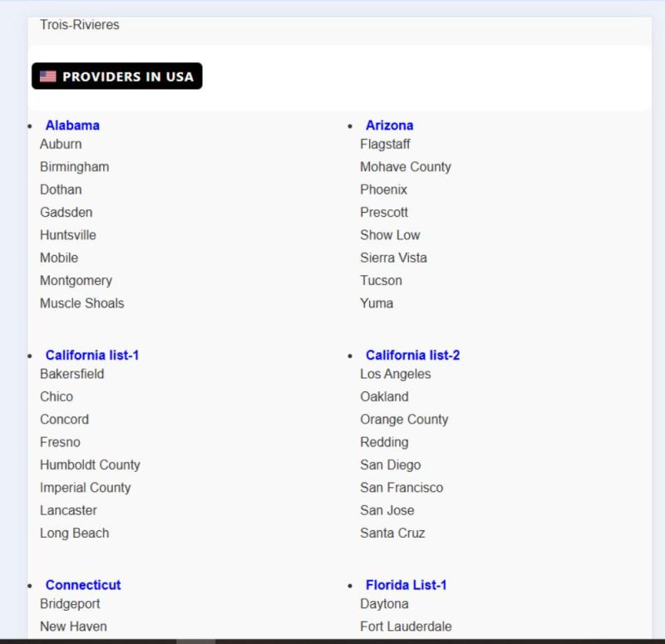Image resolution: width=665 pixels, height=644 pixels.
Task: Select Muscle Shoals in Alabama list
Action: point(81,303)
